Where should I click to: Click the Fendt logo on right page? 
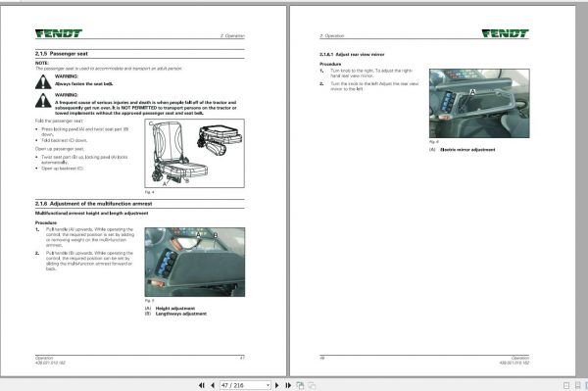pos(505,33)
